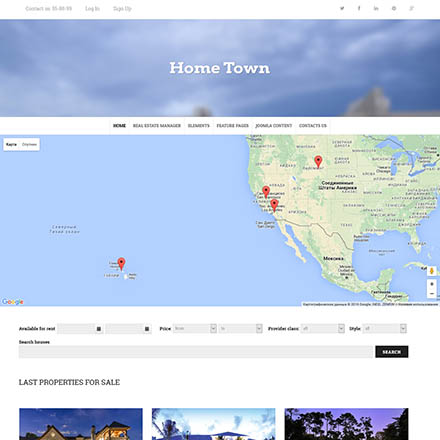Click the Search houses text field

click(196, 352)
